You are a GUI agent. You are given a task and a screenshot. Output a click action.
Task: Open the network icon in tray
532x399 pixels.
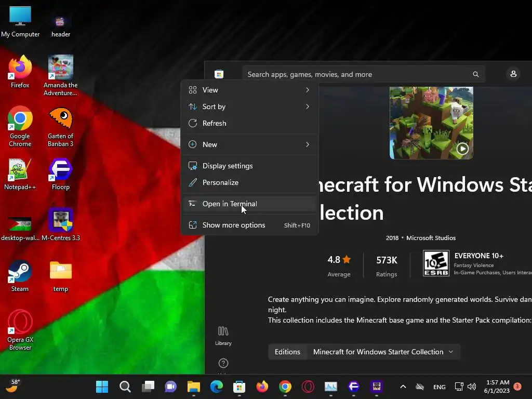[x=459, y=387]
